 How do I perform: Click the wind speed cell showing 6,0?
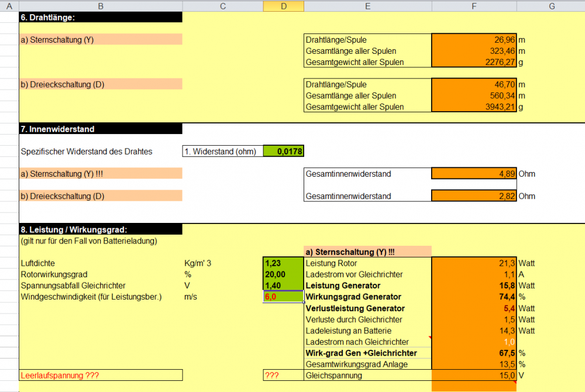click(x=284, y=297)
